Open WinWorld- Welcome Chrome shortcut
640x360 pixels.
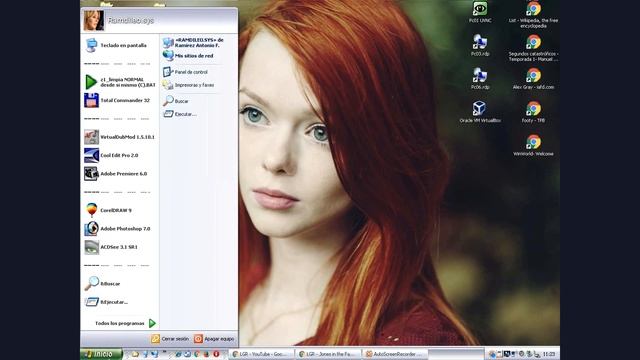click(x=533, y=146)
